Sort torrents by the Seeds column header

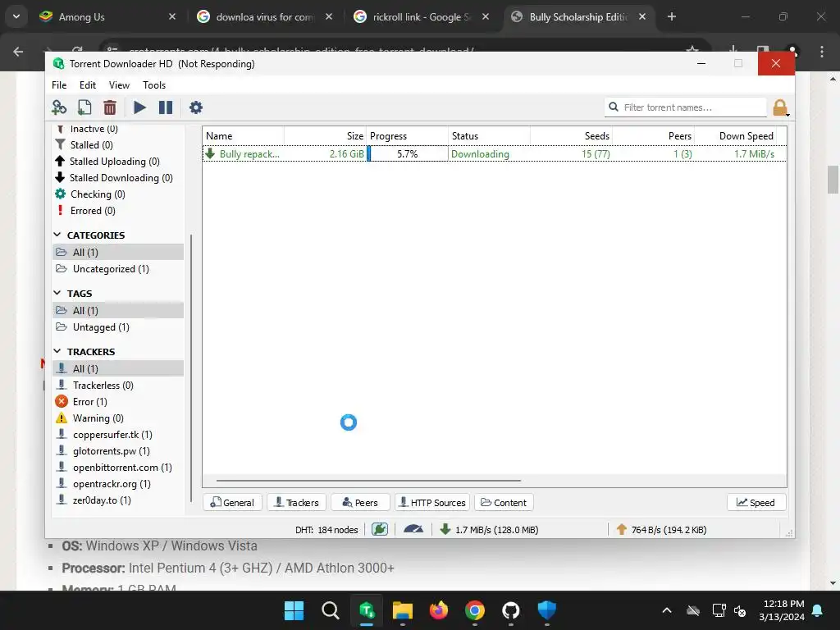click(571, 136)
